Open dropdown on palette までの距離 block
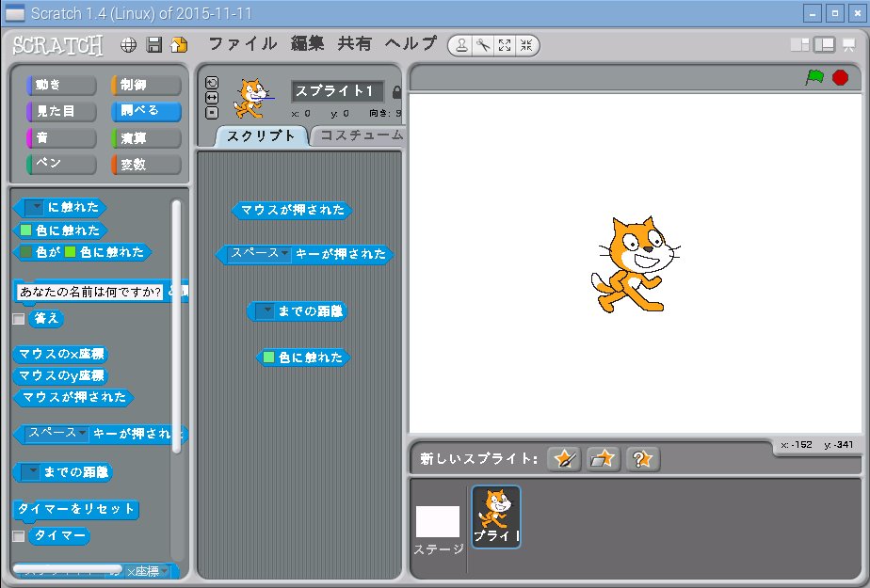 (x=30, y=472)
